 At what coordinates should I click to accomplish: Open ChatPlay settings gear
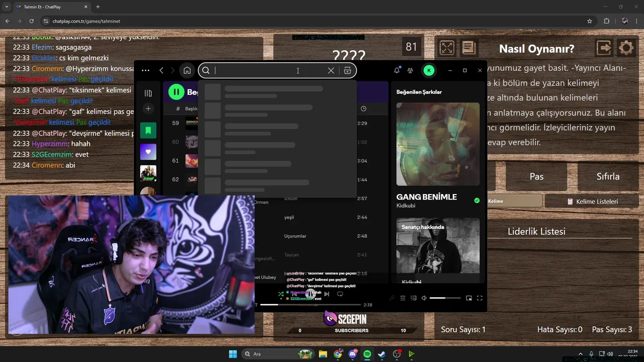point(626,48)
